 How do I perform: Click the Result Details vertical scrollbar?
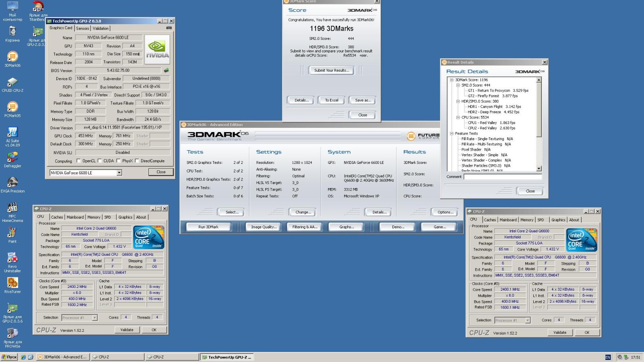pyautogui.click(x=539, y=124)
